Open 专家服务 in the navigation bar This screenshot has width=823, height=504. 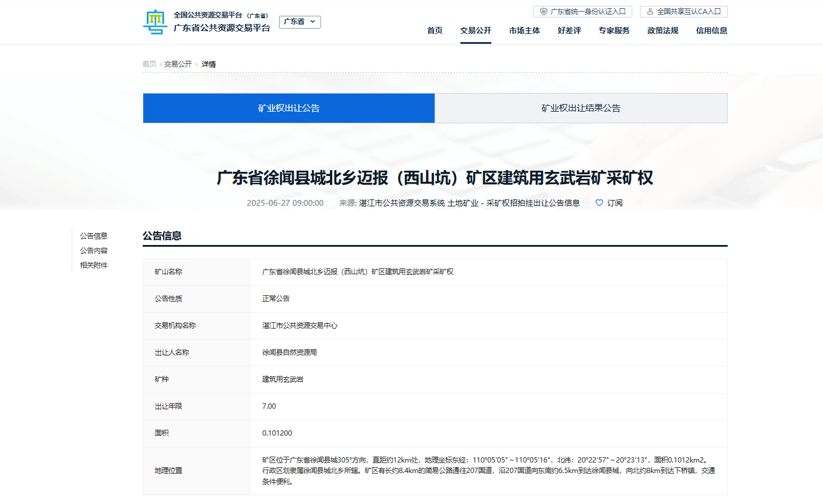click(x=614, y=30)
